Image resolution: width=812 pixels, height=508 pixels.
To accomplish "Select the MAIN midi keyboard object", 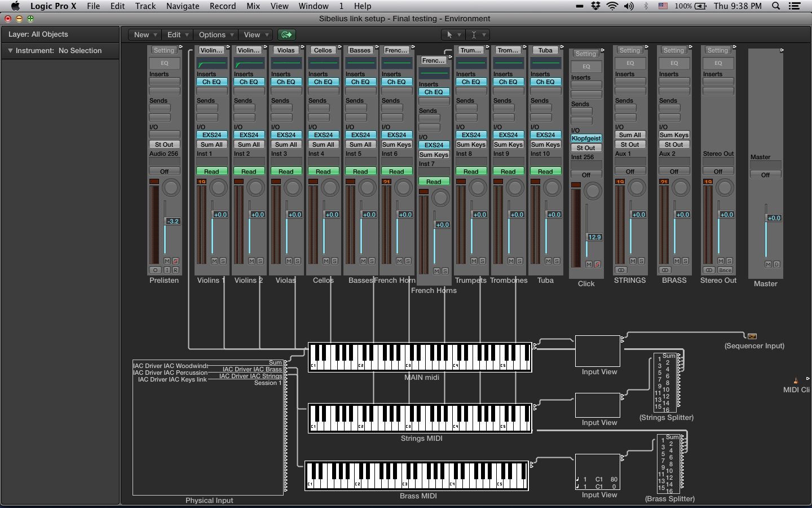I will pos(420,357).
